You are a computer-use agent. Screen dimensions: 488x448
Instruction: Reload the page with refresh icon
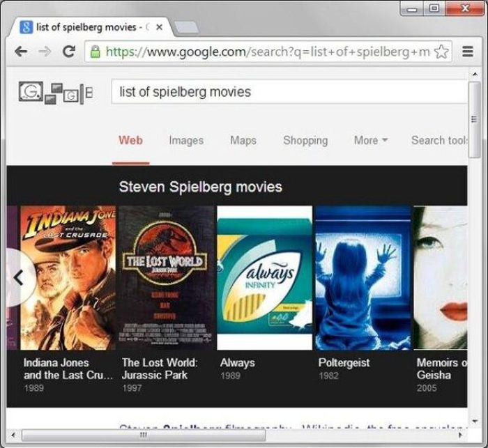point(68,52)
